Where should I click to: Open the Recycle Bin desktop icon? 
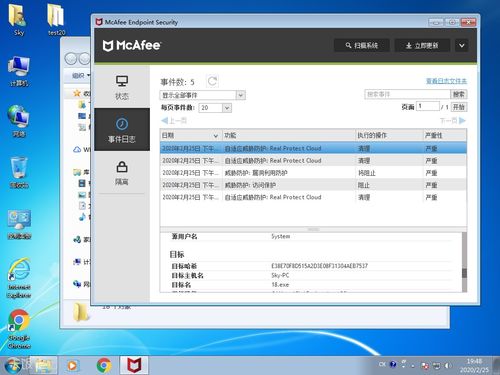(19, 173)
